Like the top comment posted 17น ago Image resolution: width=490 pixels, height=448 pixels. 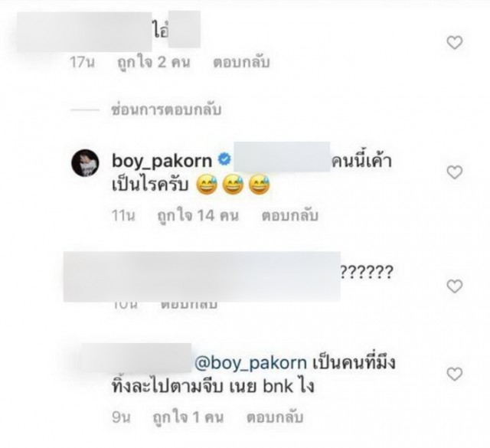tap(454, 43)
